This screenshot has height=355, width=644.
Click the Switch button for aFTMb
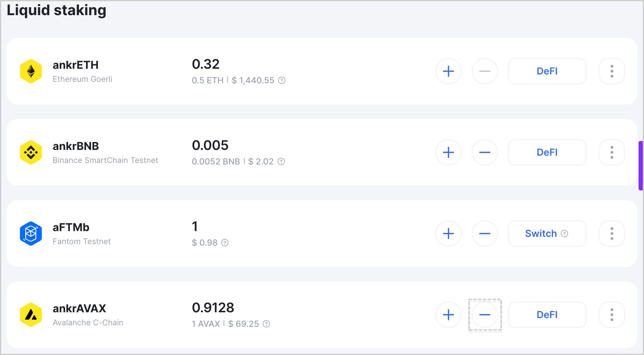(547, 234)
